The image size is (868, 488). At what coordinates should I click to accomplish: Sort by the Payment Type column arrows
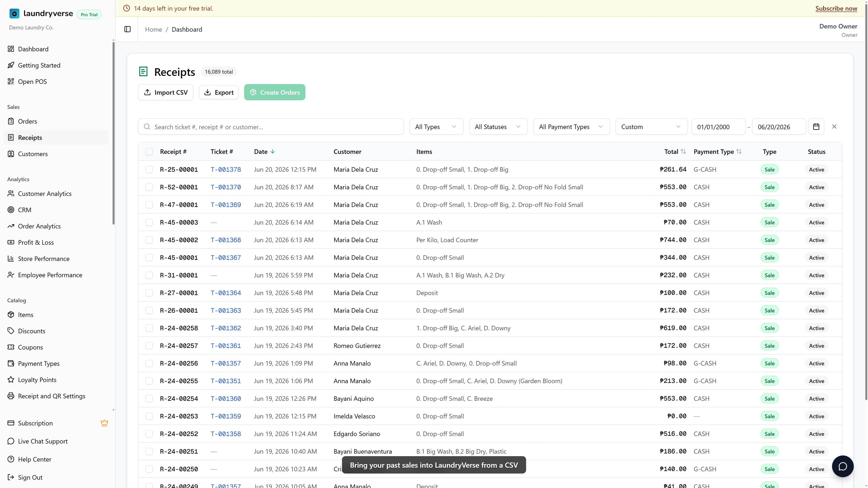tap(739, 152)
